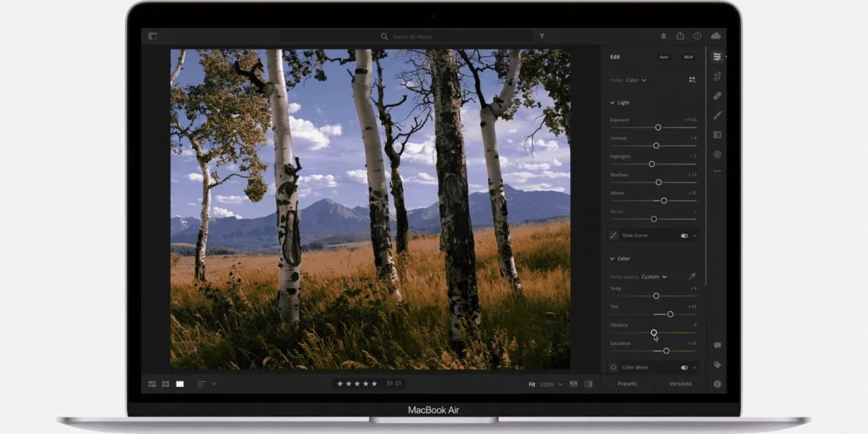Select the Edit sliders tool icon

[x=717, y=56]
